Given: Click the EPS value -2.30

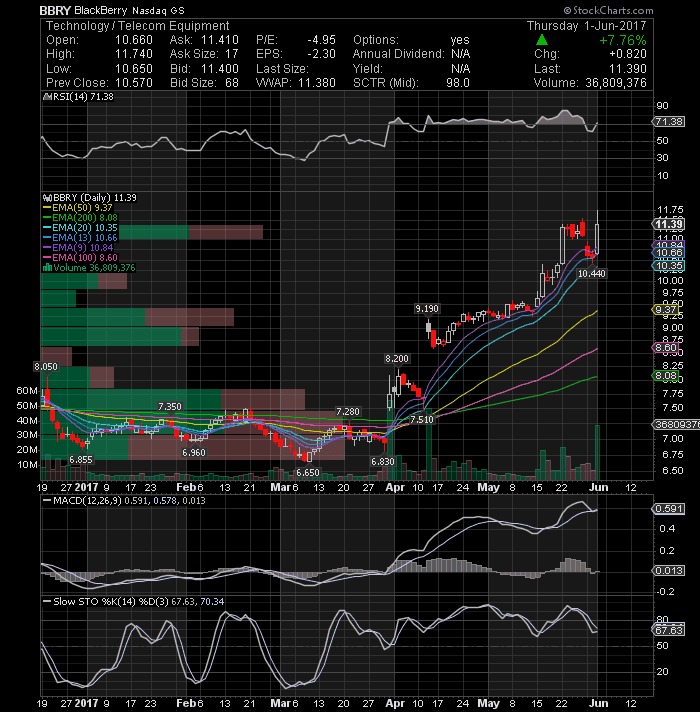Looking at the screenshot, I should (x=321, y=54).
